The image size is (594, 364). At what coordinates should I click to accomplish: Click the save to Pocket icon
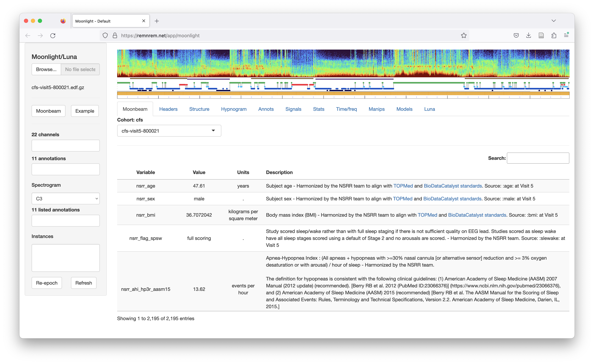[516, 36]
